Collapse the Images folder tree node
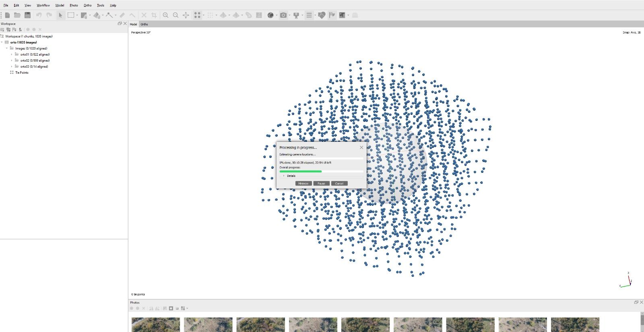This screenshot has height=332, width=644. click(x=7, y=48)
